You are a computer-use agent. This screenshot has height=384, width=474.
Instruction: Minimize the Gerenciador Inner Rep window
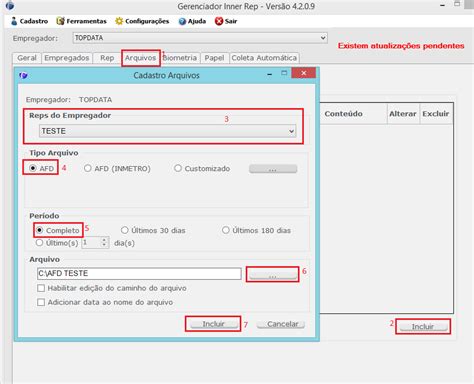(442, 6)
